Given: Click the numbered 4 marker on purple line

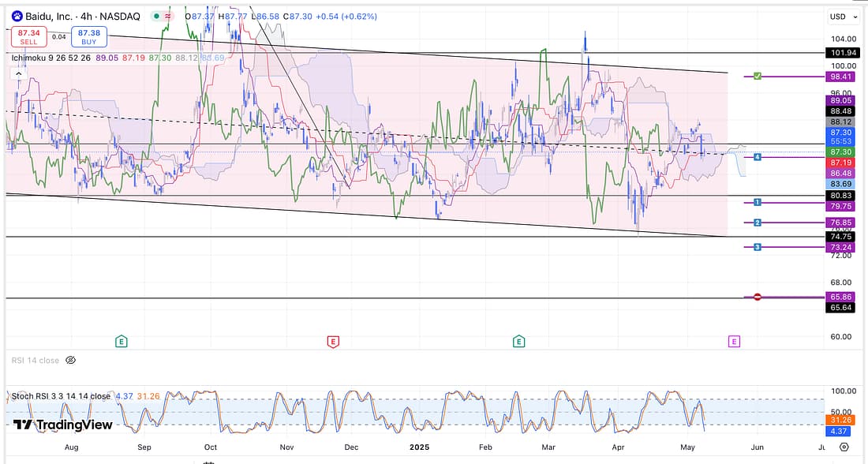Looking at the screenshot, I should [x=757, y=157].
